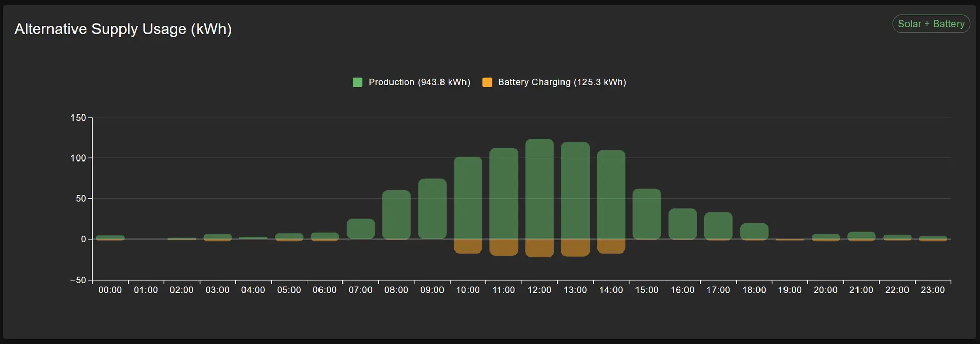Screen dimensions: 980x344
Task: Click the green production bar at 15:00
Action: coord(647,214)
